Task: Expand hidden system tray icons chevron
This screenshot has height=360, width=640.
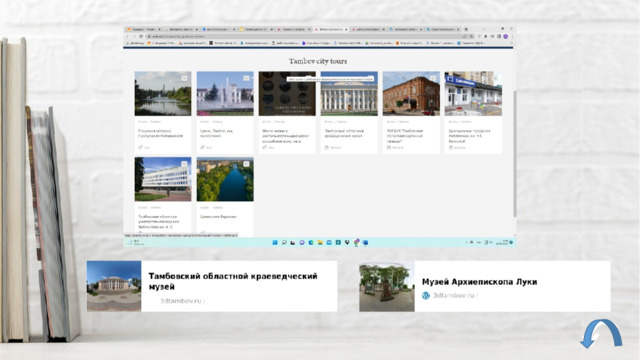Action: tap(467, 242)
